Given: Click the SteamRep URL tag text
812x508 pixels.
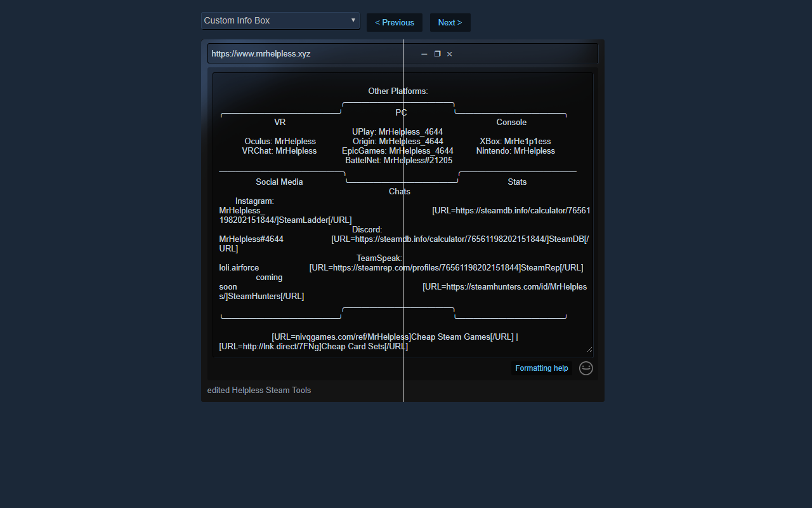Looking at the screenshot, I should coord(447,268).
